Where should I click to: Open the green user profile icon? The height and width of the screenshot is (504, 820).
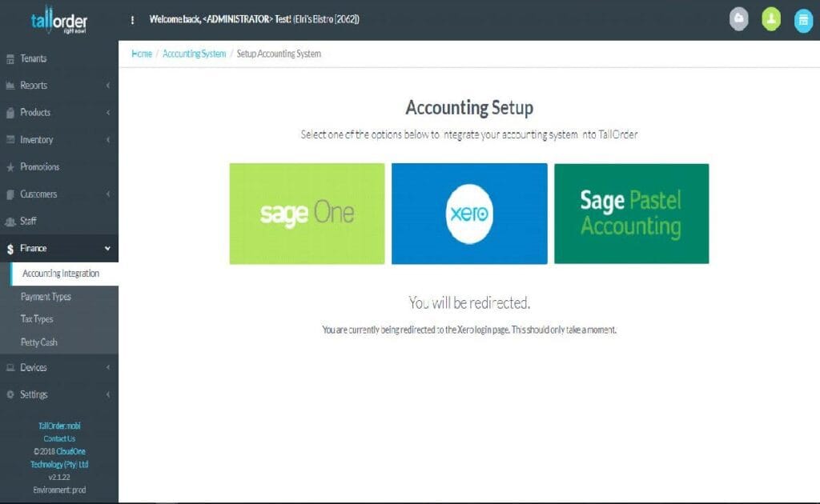(771, 19)
